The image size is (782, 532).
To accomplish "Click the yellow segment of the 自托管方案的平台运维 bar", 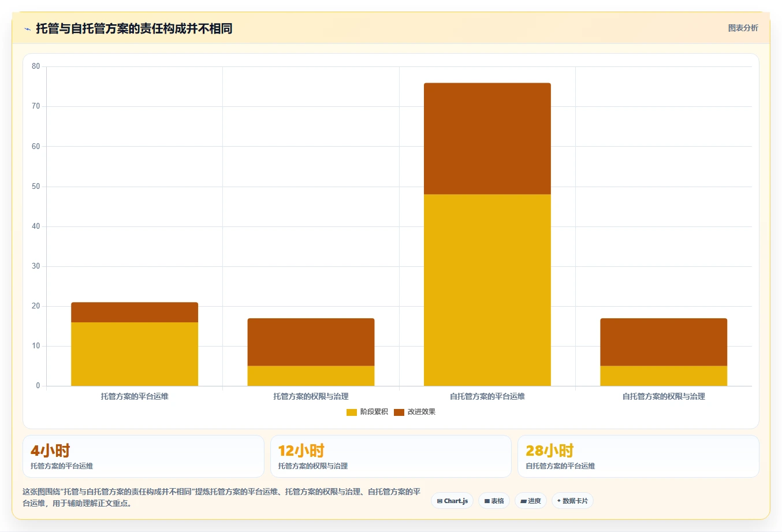I will pyautogui.click(x=487, y=290).
